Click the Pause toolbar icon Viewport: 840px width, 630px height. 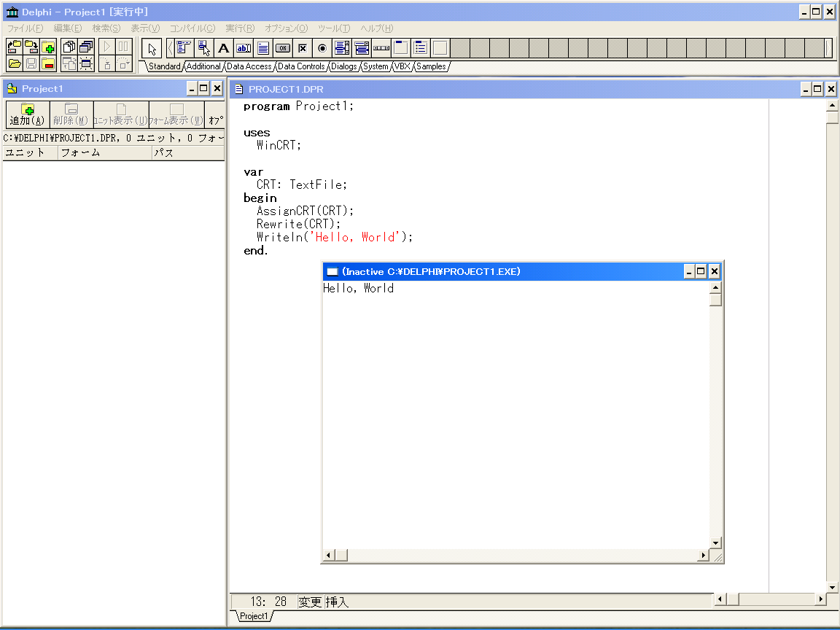click(x=124, y=47)
